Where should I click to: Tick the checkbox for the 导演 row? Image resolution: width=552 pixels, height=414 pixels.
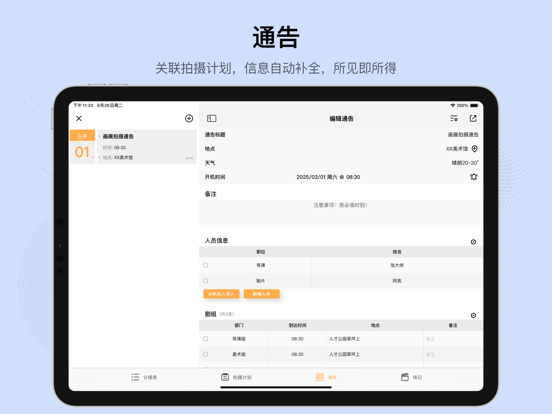tap(206, 265)
